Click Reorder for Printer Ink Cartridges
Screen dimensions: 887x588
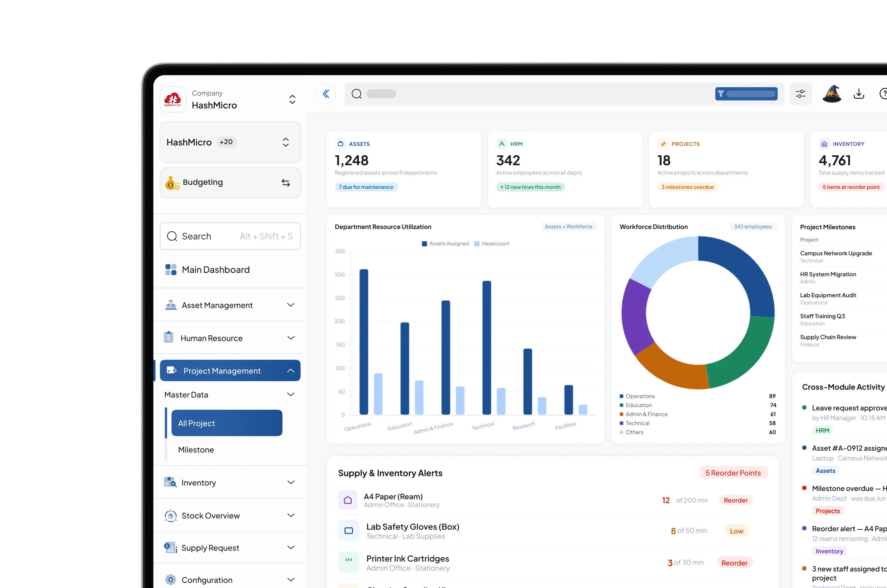(x=735, y=563)
